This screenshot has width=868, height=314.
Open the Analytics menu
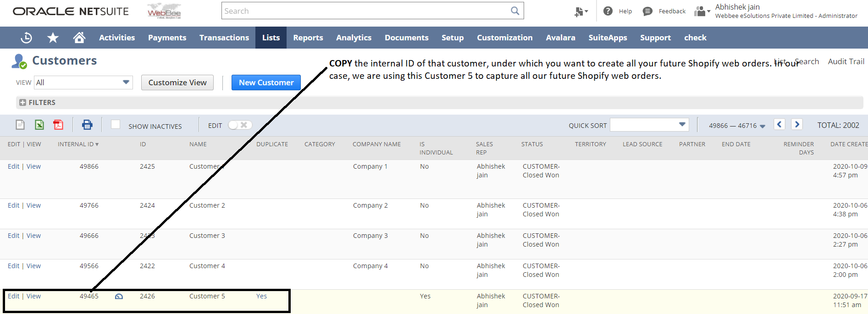click(x=354, y=38)
